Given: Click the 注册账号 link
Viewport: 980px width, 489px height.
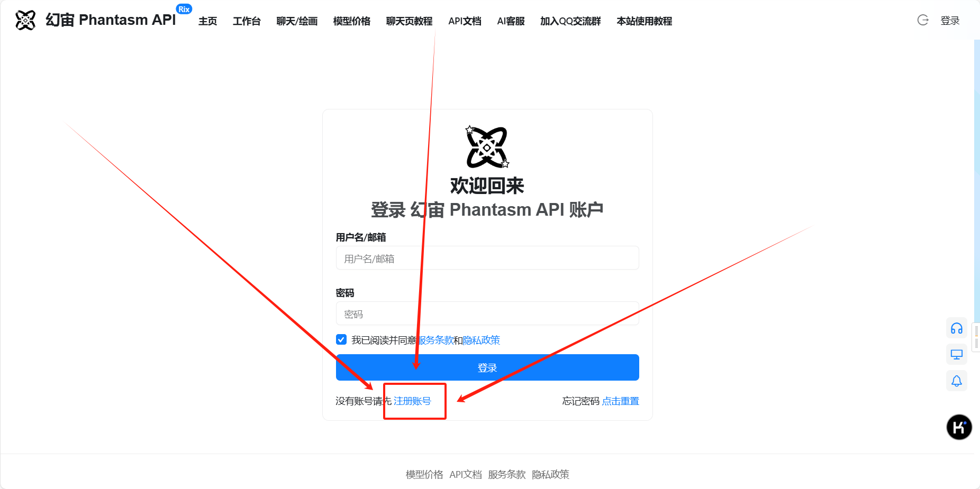Looking at the screenshot, I should (x=412, y=401).
